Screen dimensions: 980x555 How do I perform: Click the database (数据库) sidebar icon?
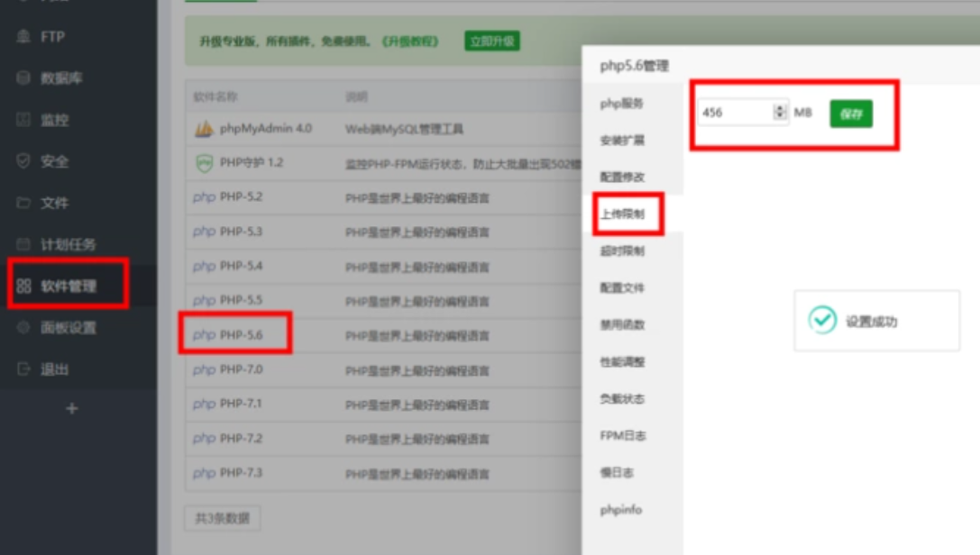(x=23, y=78)
